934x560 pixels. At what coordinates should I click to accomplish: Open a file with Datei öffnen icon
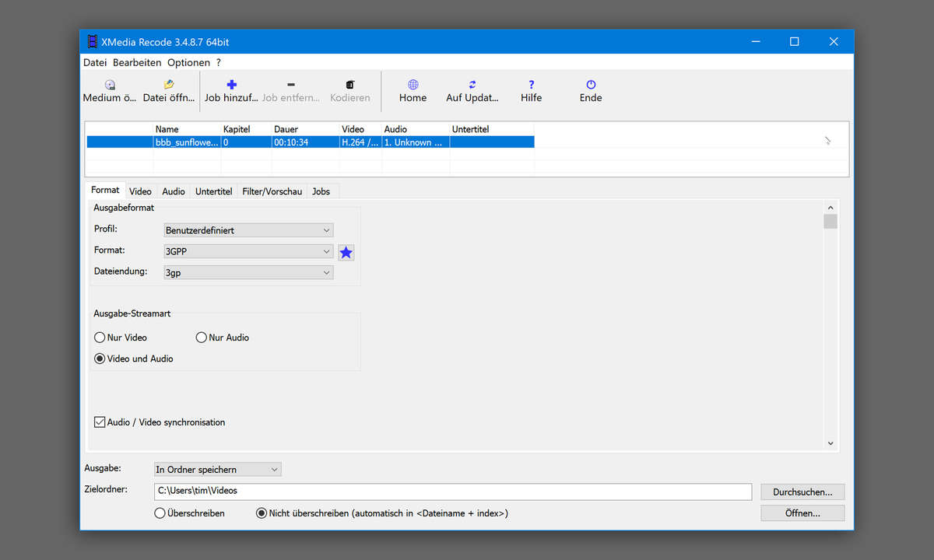[x=169, y=85]
